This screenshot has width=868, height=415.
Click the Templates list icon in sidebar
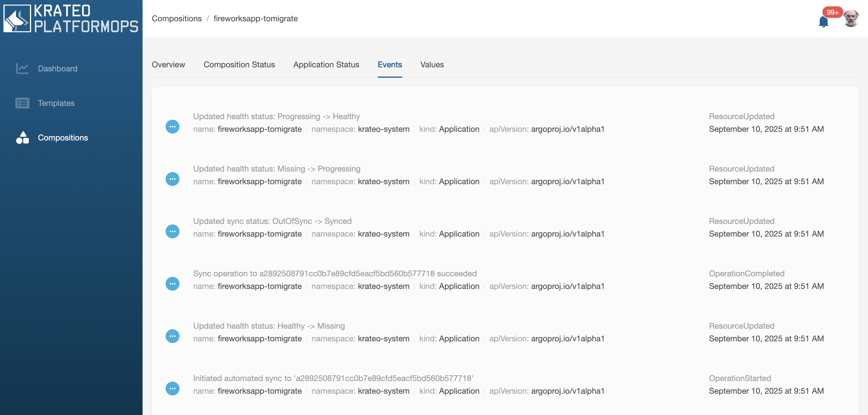(22, 103)
